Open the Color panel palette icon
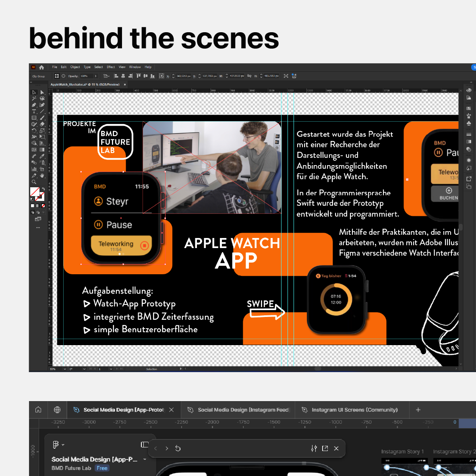Viewport: 476px width, 476px height. tap(469, 90)
